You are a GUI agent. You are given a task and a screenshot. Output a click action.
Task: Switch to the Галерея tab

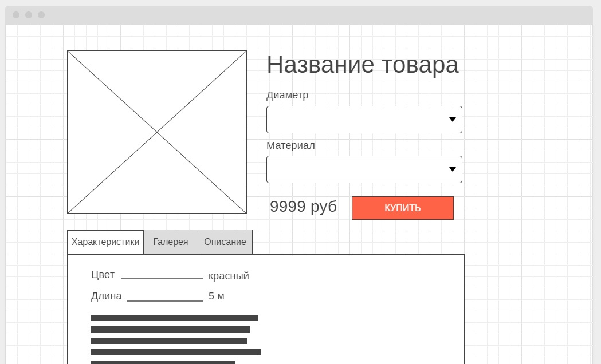(171, 242)
